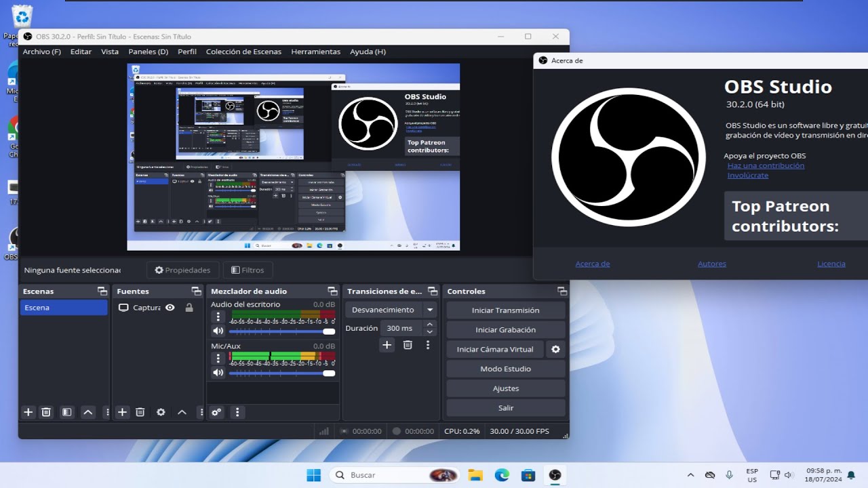Screen dimensions: 868x488
Task: Open scene filters icon in Escenas panel
Action: 66,412
